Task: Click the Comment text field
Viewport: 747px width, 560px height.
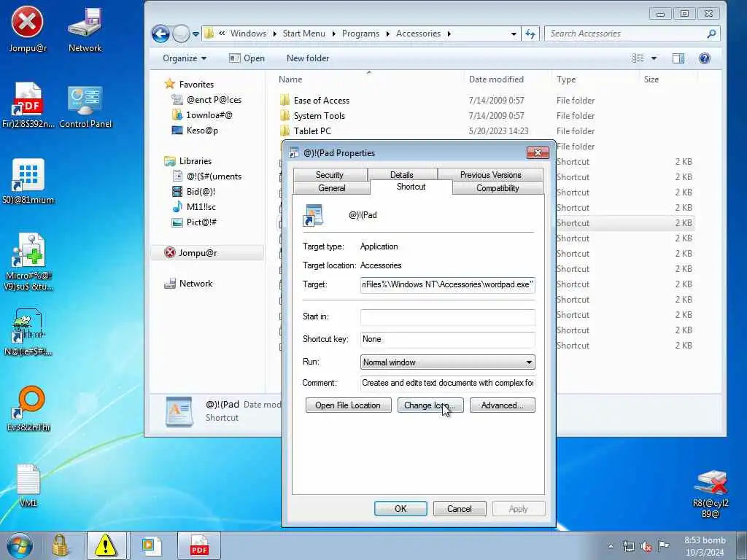Action: click(447, 384)
